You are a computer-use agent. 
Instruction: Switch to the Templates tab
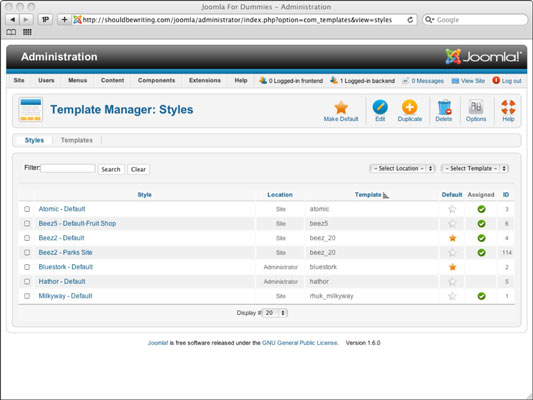(x=76, y=140)
